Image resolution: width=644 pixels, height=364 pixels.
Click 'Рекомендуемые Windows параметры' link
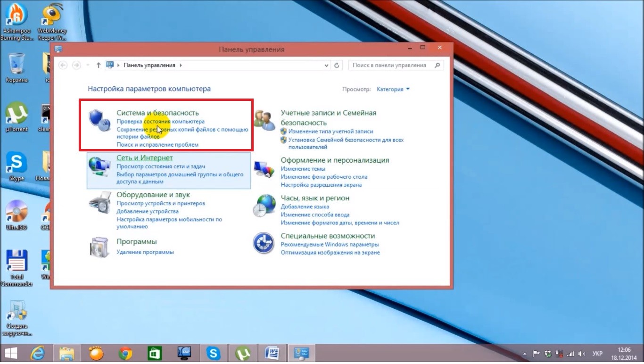pyautogui.click(x=330, y=245)
